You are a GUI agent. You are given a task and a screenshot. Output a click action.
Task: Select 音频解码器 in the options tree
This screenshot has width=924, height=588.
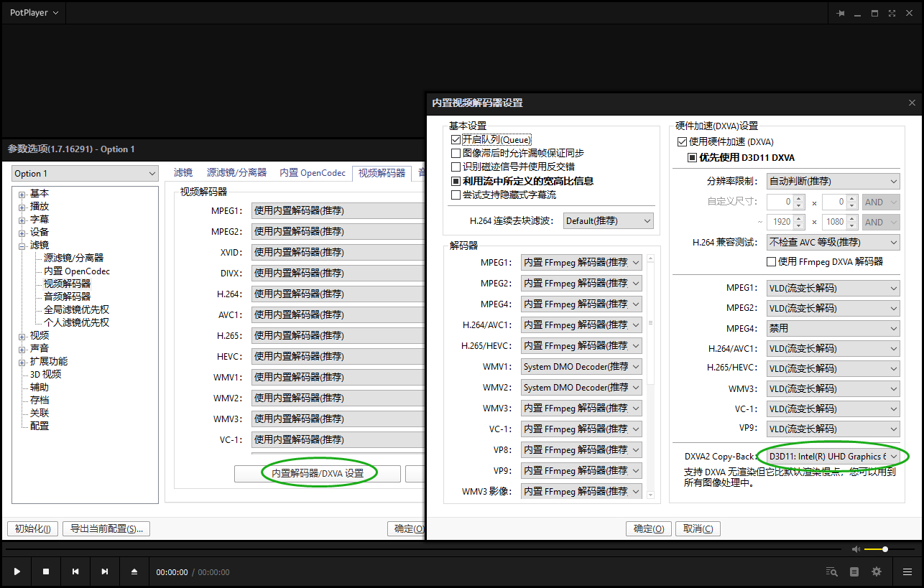click(x=67, y=297)
